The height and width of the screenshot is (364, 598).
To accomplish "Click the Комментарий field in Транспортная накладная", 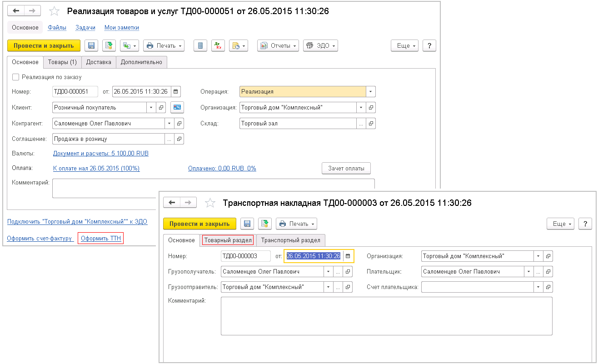I will (x=386, y=316).
